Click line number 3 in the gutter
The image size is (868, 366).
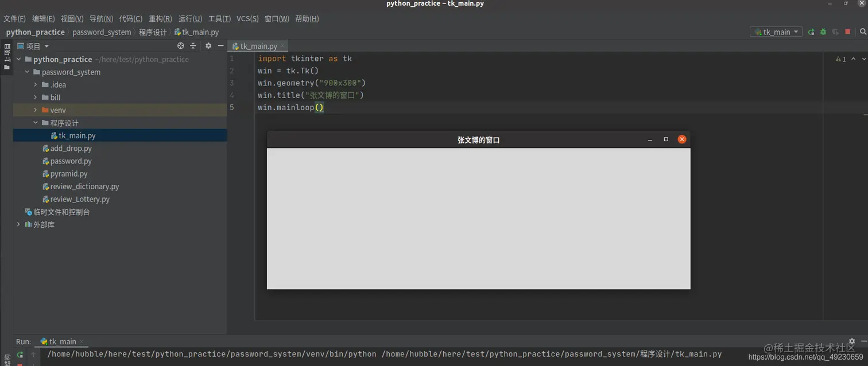coord(232,83)
